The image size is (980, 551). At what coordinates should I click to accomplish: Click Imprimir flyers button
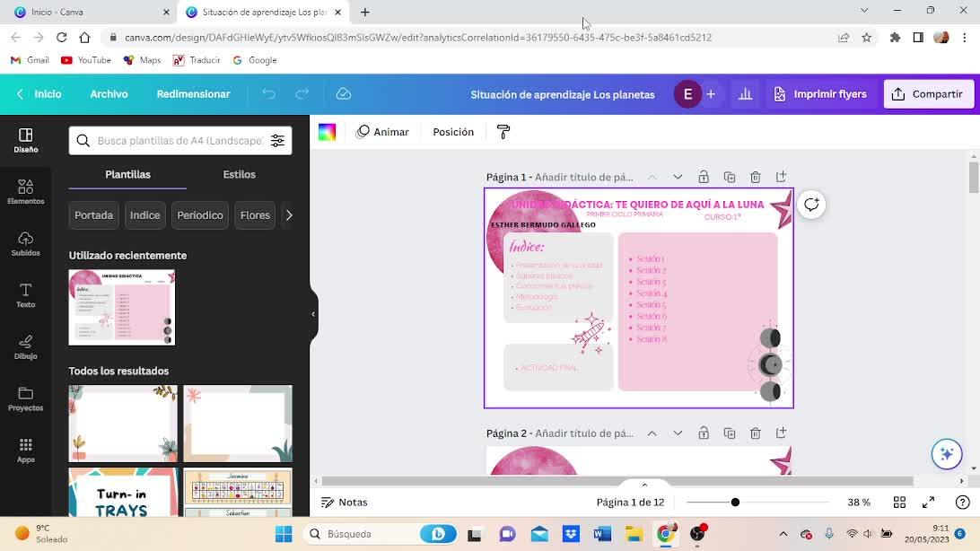[x=820, y=93]
